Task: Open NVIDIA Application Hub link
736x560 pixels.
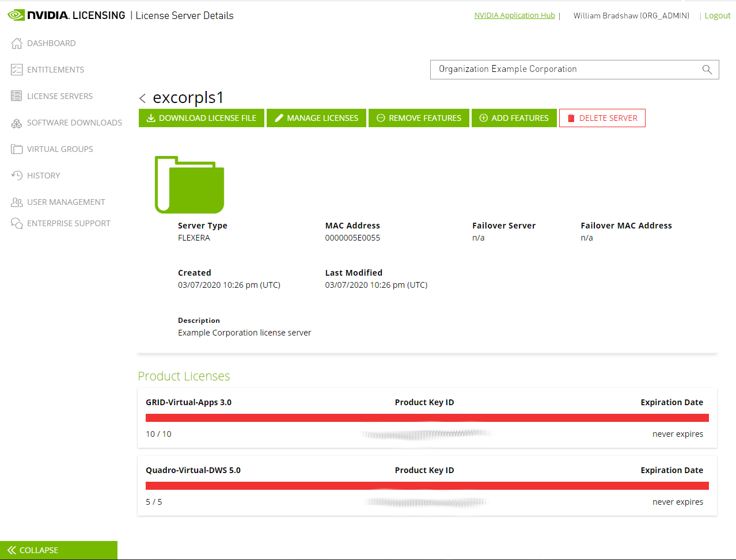Action: pos(514,15)
